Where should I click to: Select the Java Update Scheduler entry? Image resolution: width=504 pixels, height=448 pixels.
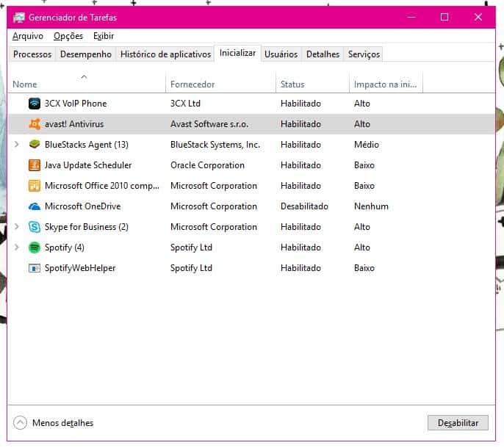88,165
